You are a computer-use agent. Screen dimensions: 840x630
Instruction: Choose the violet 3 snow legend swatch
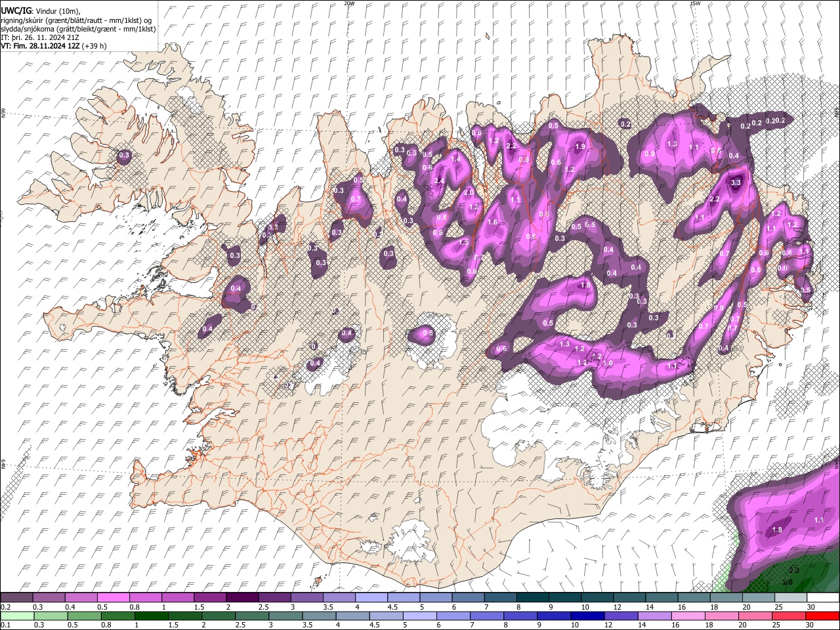tap(306, 598)
